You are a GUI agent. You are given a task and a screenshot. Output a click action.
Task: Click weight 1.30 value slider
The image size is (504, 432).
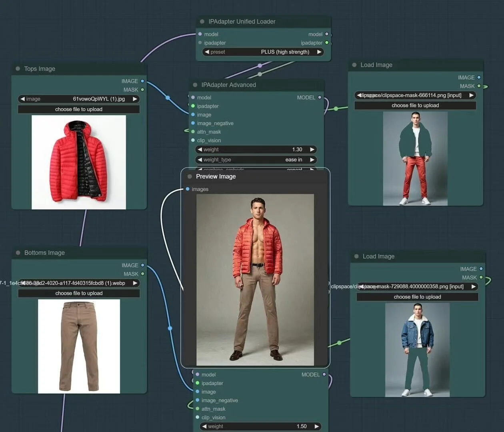(256, 150)
